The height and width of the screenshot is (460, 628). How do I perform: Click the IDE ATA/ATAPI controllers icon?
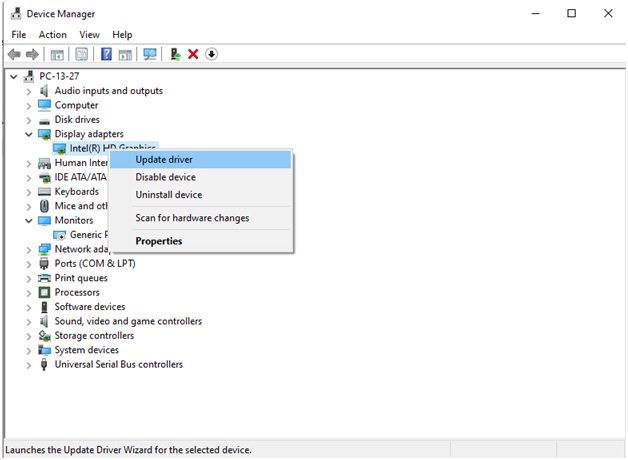tap(44, 177)
